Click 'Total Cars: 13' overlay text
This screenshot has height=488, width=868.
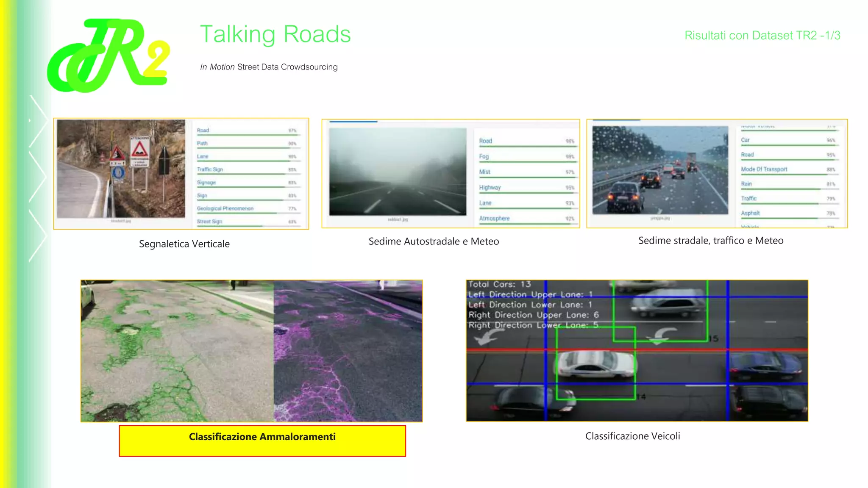click(499, 285)
